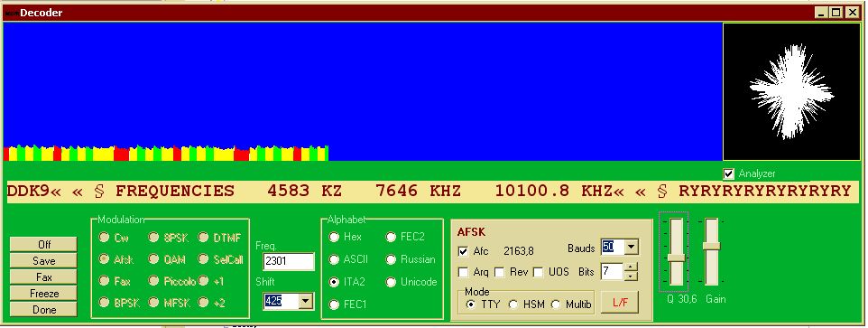Select the Russian alphabet radio button
The image size is (868, 328).
[392, 259]
